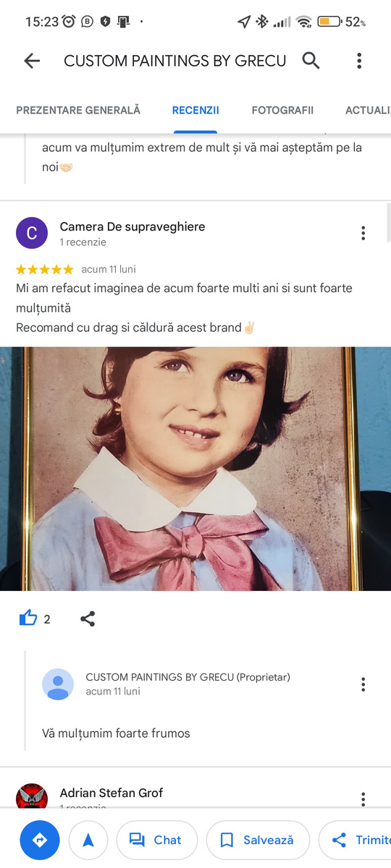Image resolution: width=391 pixels, height=868 pixels.
Task: Switch to Prezentare generală tab
Action: pos(78,111)
